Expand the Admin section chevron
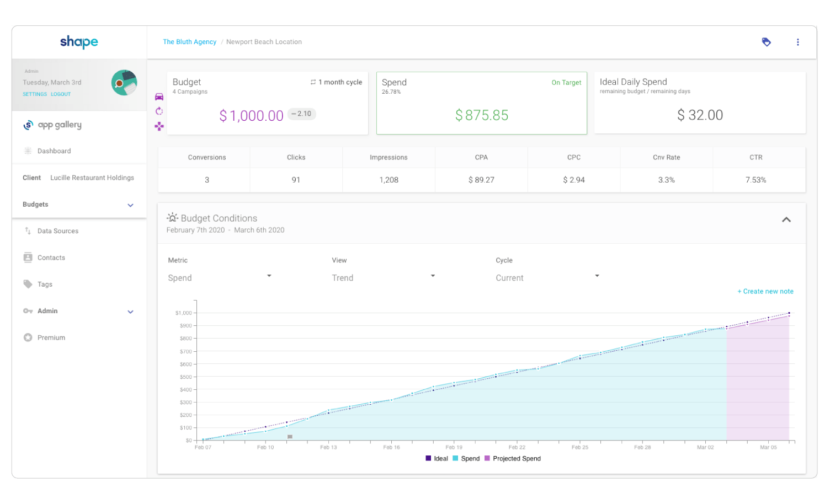The width and height of the screenshot is (830, 504). point(131,312)
